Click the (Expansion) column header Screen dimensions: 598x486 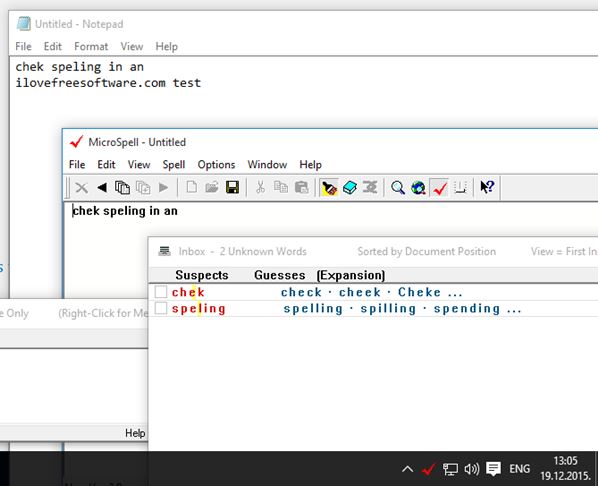[350, 275]
